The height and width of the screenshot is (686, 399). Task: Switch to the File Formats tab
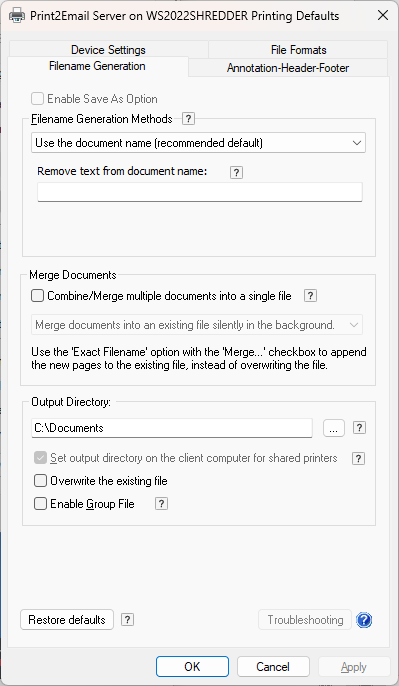click(x=298, y=49)
